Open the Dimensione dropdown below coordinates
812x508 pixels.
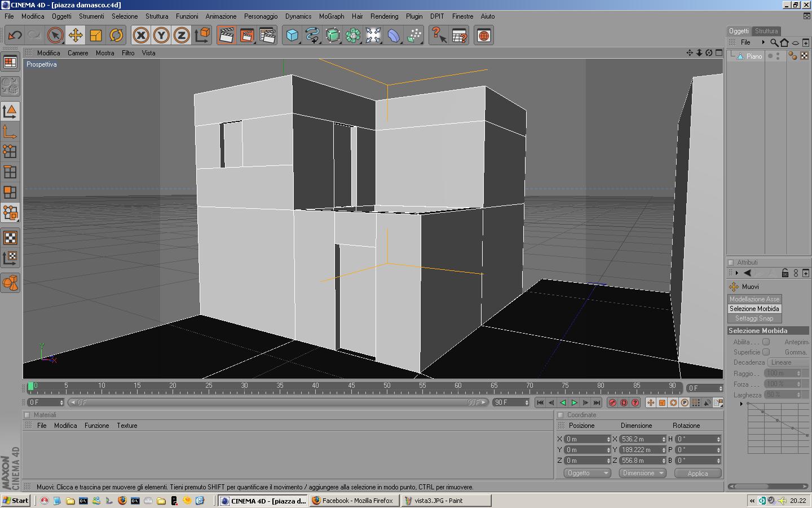click(x=642, y=473)
